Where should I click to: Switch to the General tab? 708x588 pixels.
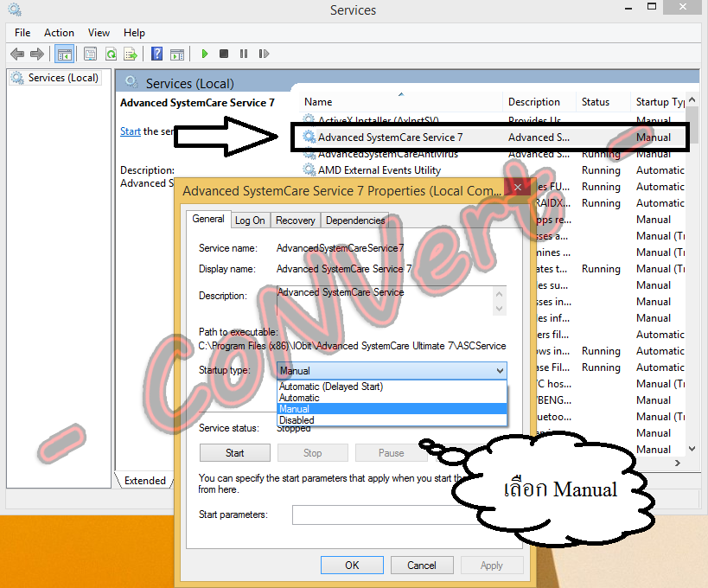coord(208,219)
